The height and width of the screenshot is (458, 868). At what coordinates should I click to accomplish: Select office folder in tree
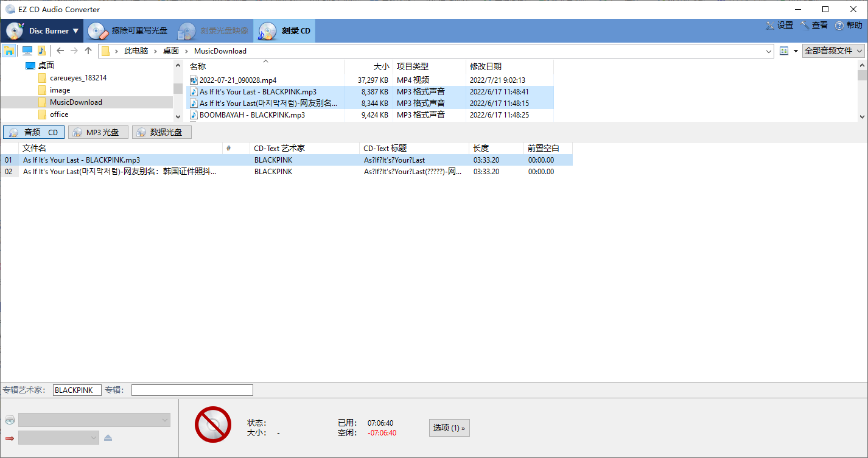click(59, 114)
